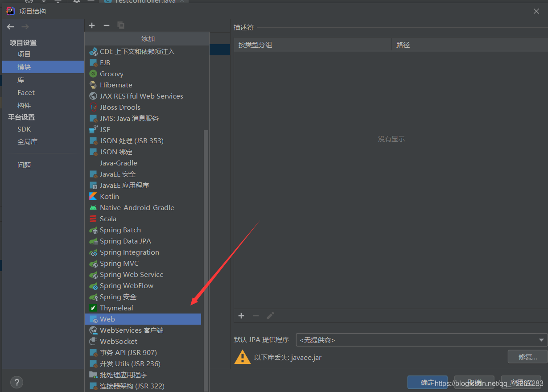Close the 项目结构 dialog

[x=536, y=11]
